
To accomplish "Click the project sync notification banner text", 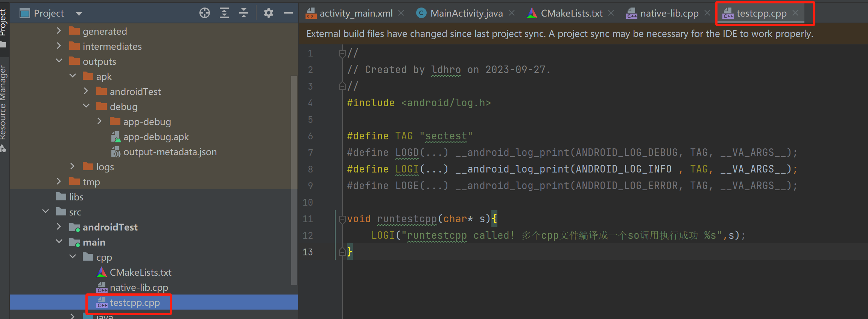I will coord(559,34).
